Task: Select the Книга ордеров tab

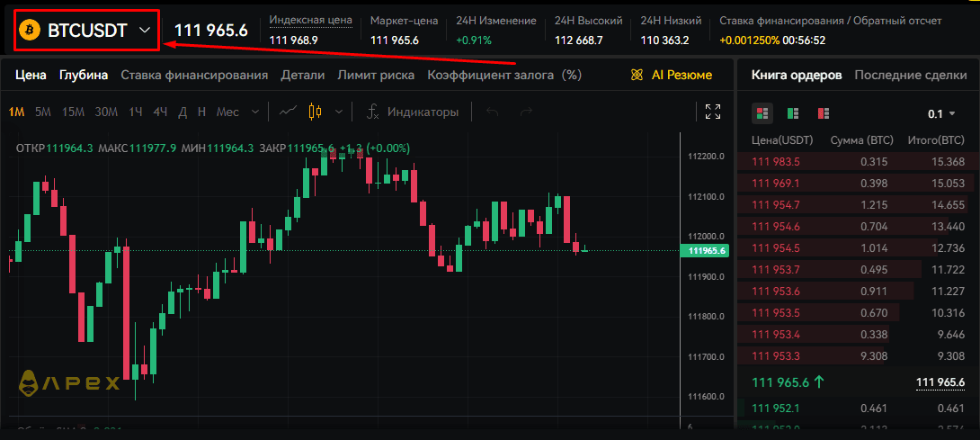Action: pos(797,75)
